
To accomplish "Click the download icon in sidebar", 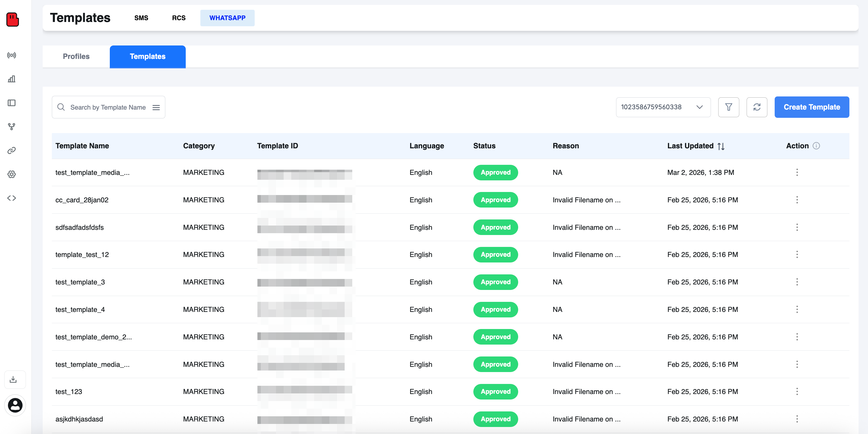I will click(13, 379).
